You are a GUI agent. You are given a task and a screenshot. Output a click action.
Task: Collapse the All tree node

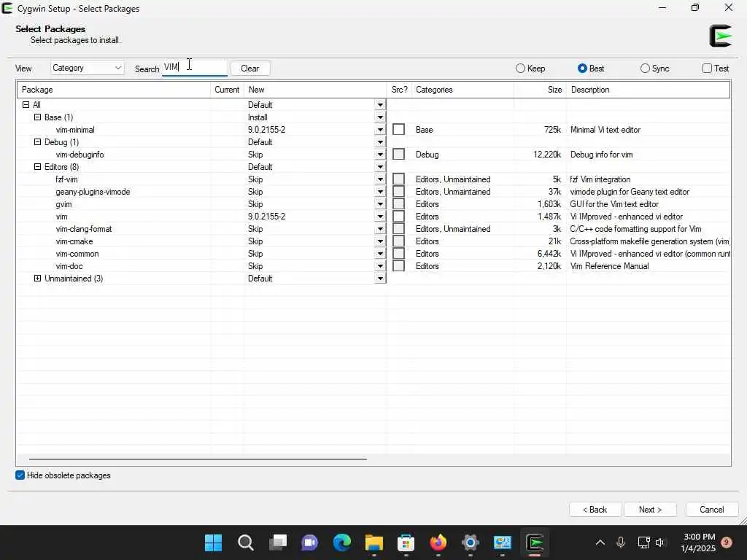26,105
